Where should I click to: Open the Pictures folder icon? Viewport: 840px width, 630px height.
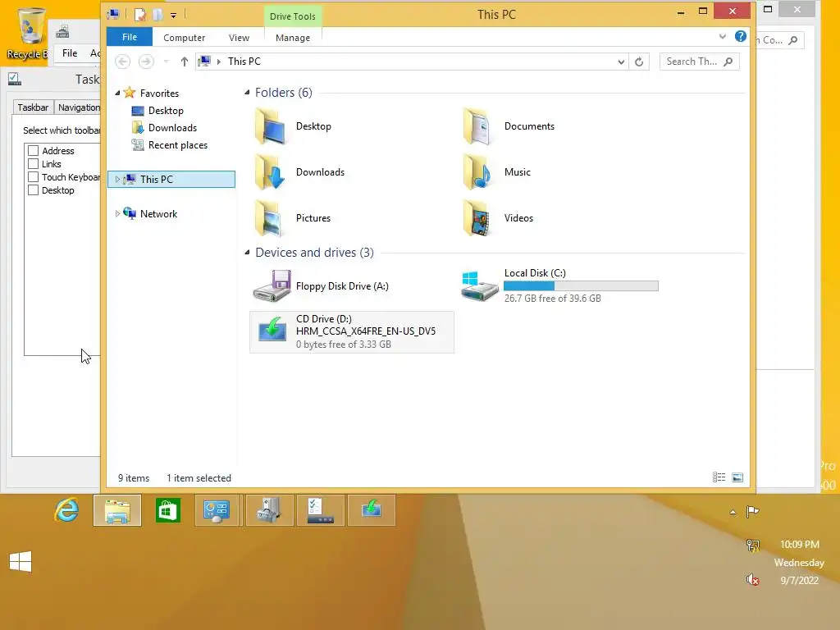pos(269,218)
